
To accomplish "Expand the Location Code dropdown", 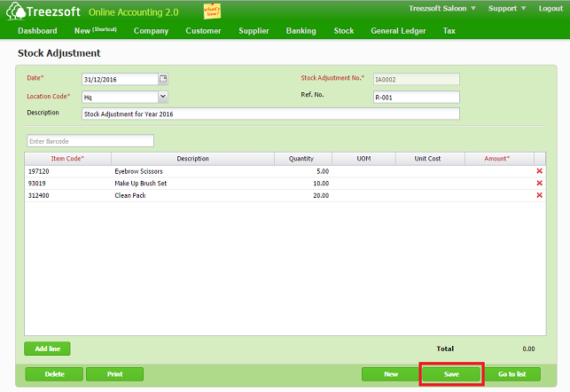I will pos(163,97).
